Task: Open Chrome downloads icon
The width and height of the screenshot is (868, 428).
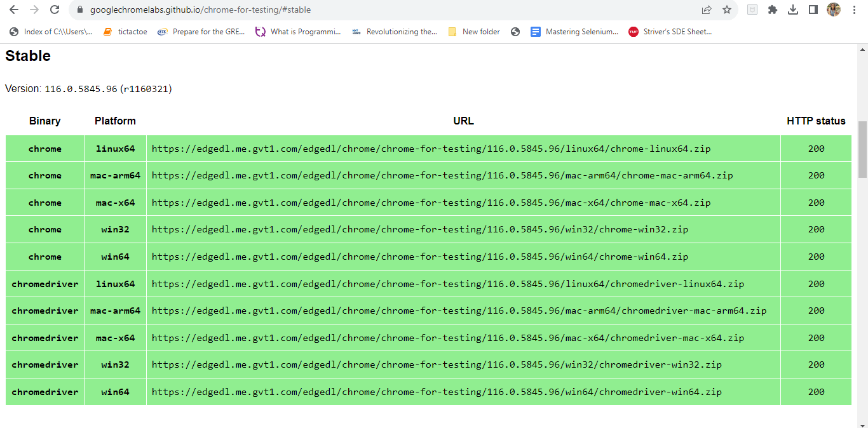Action: (793, 10)
